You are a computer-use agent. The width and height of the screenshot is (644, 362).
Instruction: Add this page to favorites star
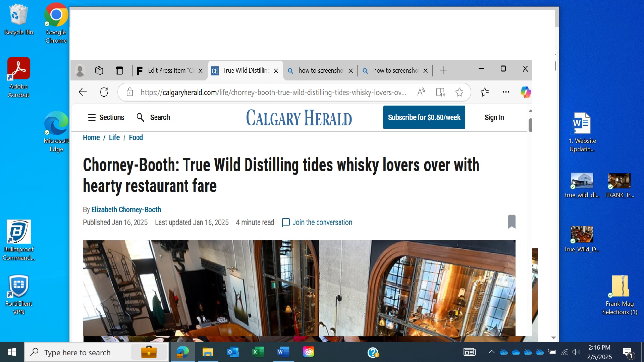[x=459, y=92]
